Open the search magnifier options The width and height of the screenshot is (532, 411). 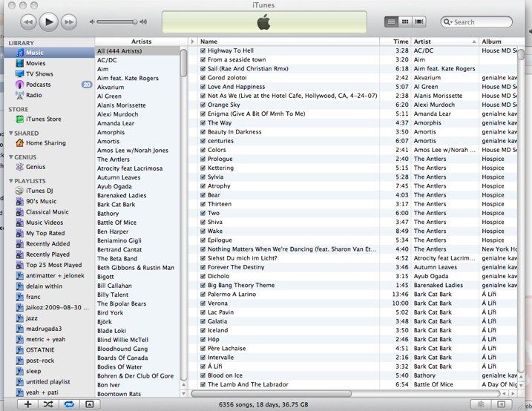448,22
